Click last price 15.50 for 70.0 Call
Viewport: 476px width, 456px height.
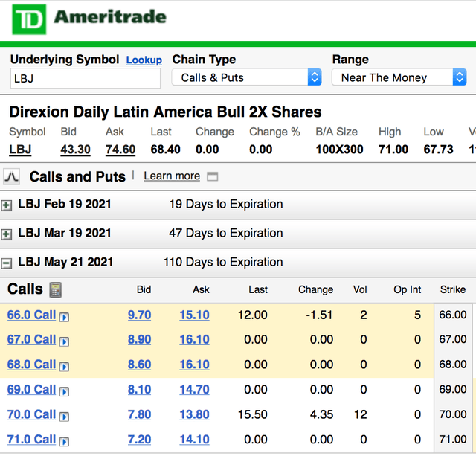tap(252, 414)
